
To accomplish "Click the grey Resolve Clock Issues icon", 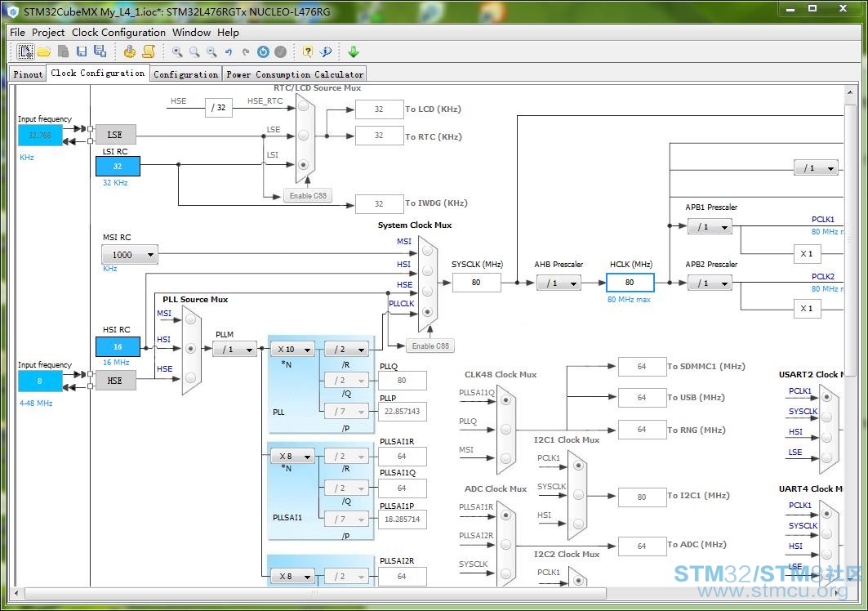I will (281, 51).
